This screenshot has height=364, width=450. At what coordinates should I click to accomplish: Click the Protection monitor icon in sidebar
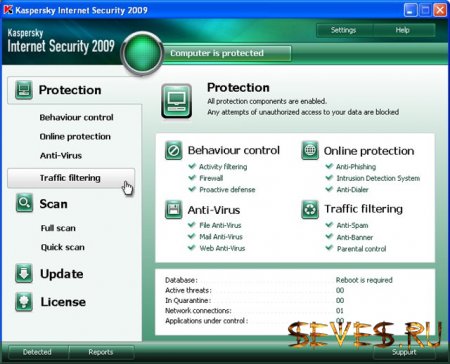tap(24, 90)
